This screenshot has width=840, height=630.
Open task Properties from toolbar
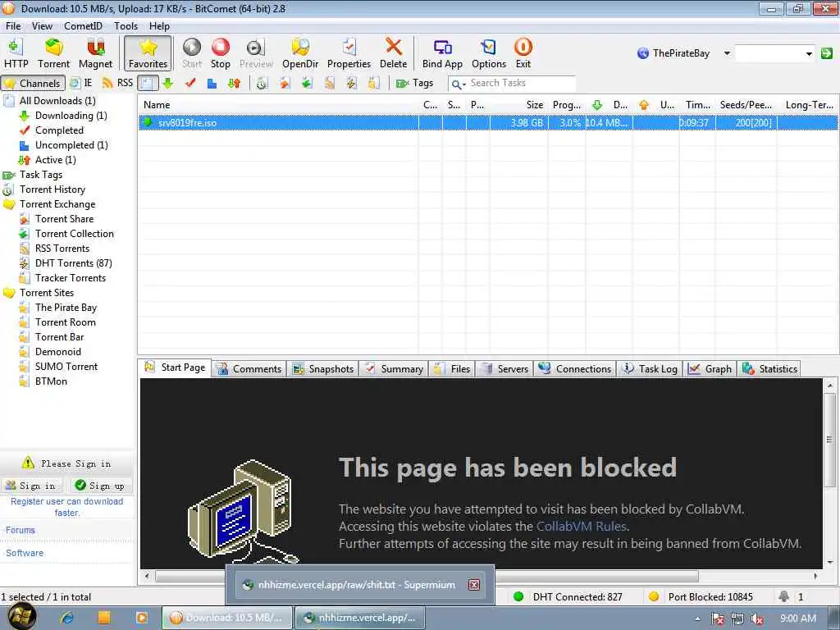click(349, 53)
